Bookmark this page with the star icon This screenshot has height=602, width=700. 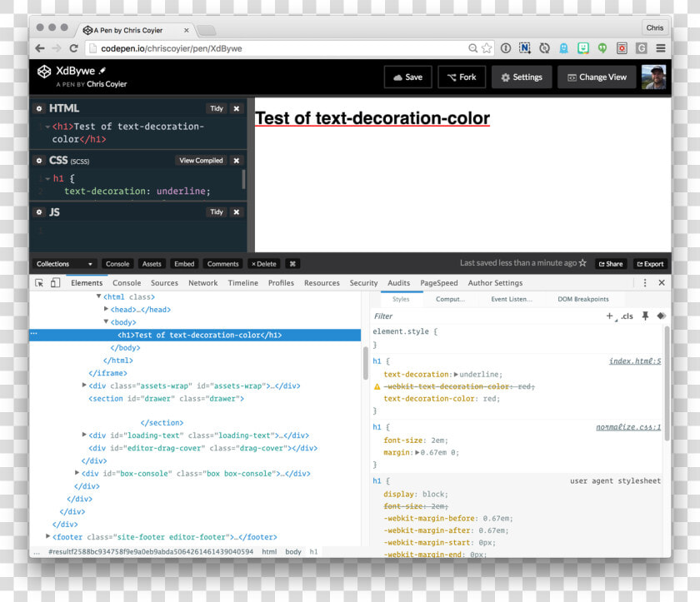tap(487, 48)
